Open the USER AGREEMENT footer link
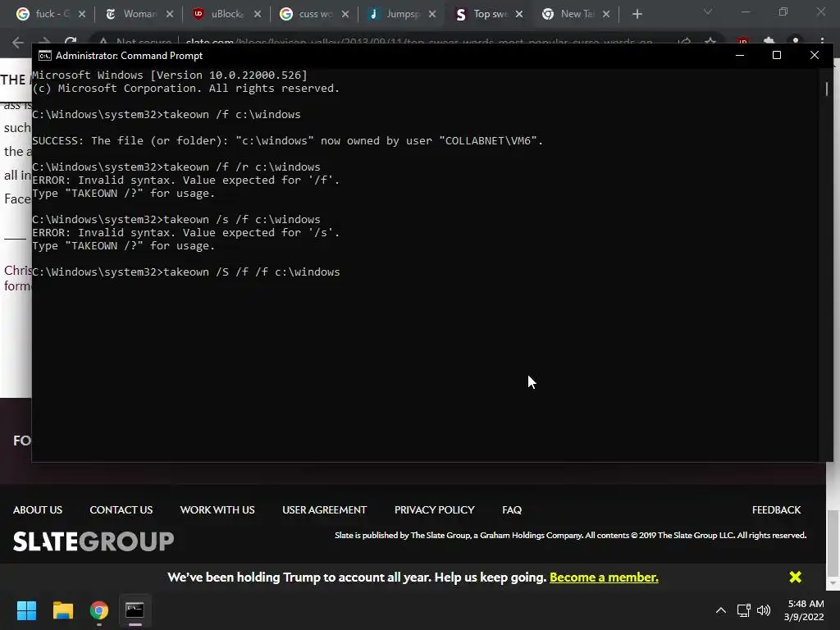This screenshot has height=630, width=840. (325, 510)
